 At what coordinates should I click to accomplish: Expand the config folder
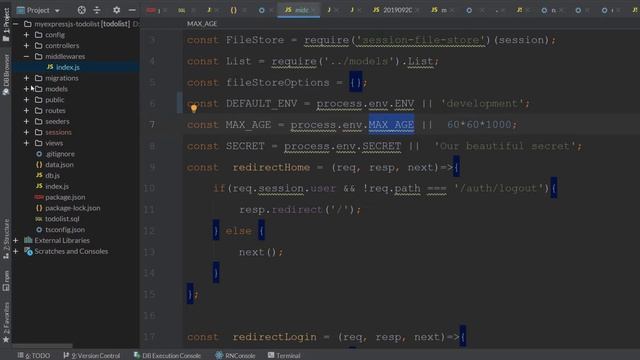point(27,35)
